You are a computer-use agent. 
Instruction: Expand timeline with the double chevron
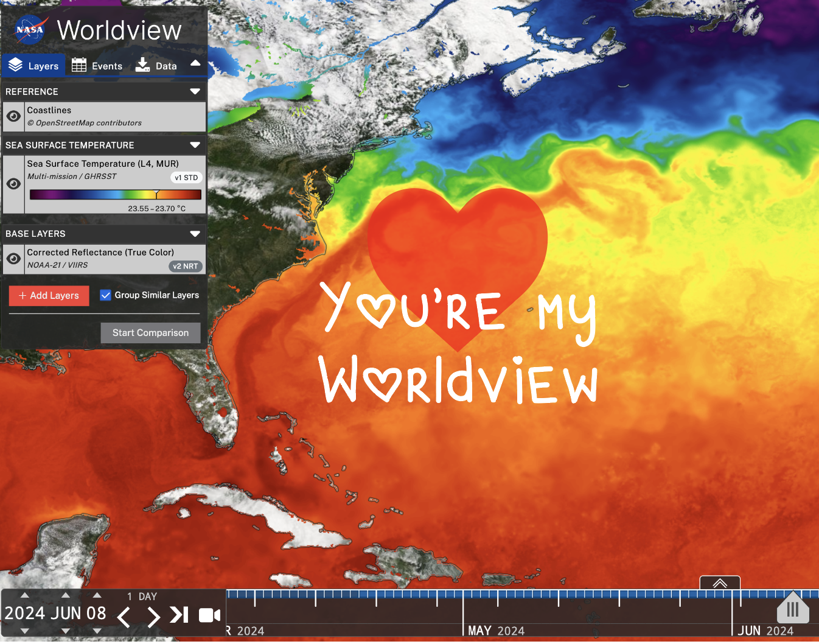tap(720, 583)
